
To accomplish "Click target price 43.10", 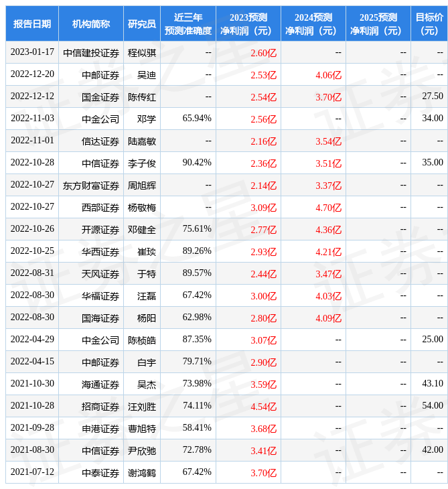I will tap(433, 384).
